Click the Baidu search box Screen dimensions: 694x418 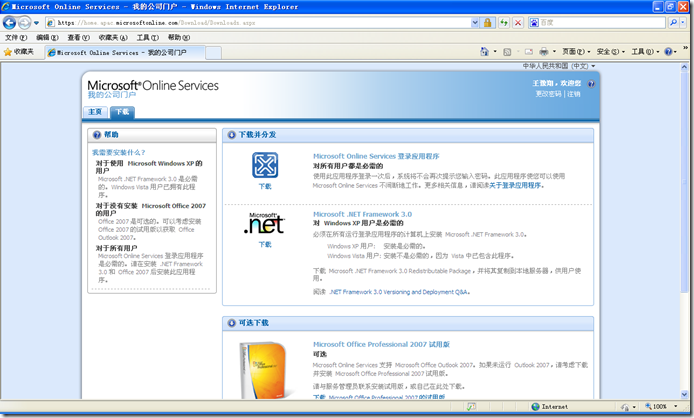[597, 22]
